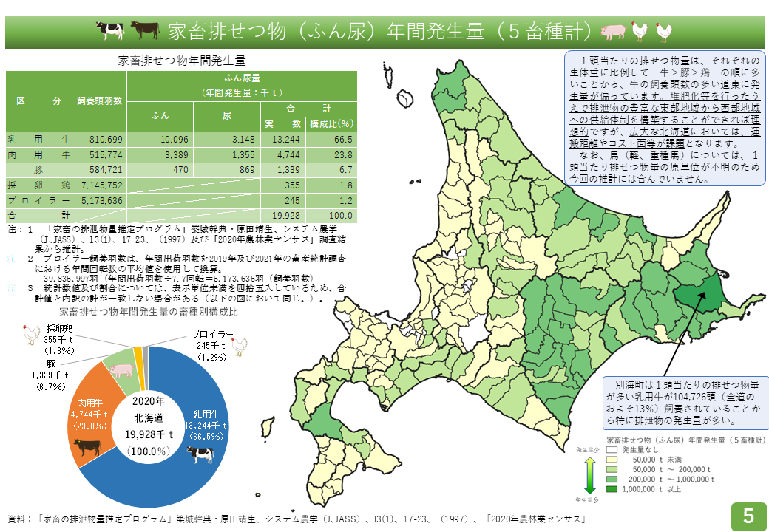
Task: Click the orange 肉用牛 donut chart segment label
Action: click(x=91, y=414)
